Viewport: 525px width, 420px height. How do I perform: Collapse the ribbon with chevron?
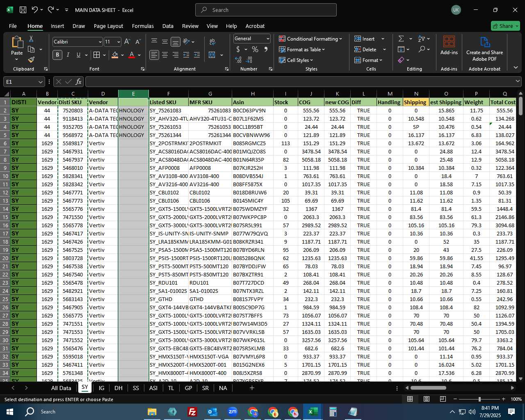[516, 68]
